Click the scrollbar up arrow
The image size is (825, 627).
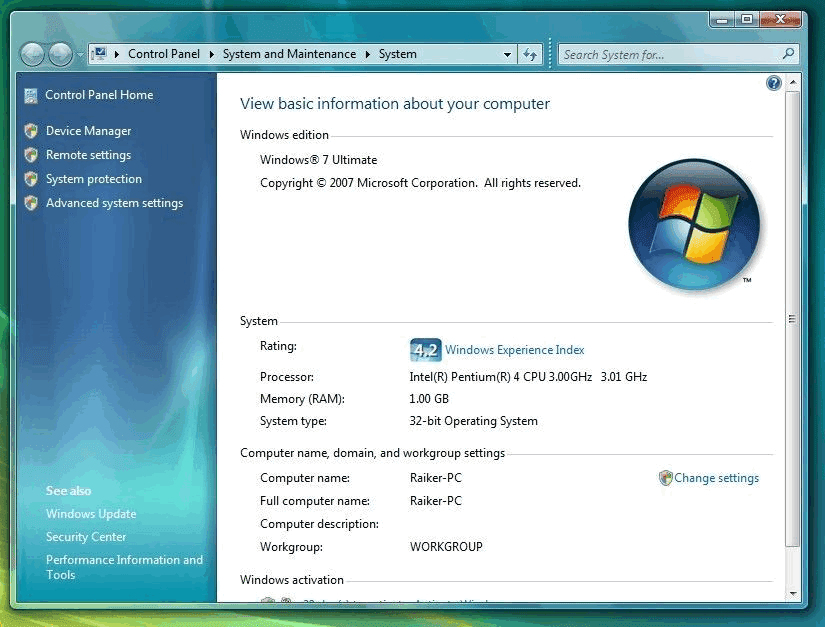pos(792,83)
